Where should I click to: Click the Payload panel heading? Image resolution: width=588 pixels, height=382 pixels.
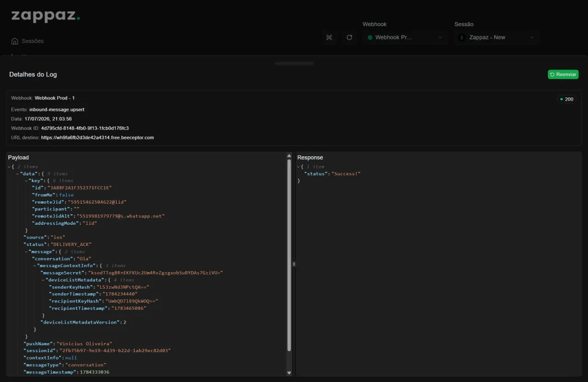point(18,158)
